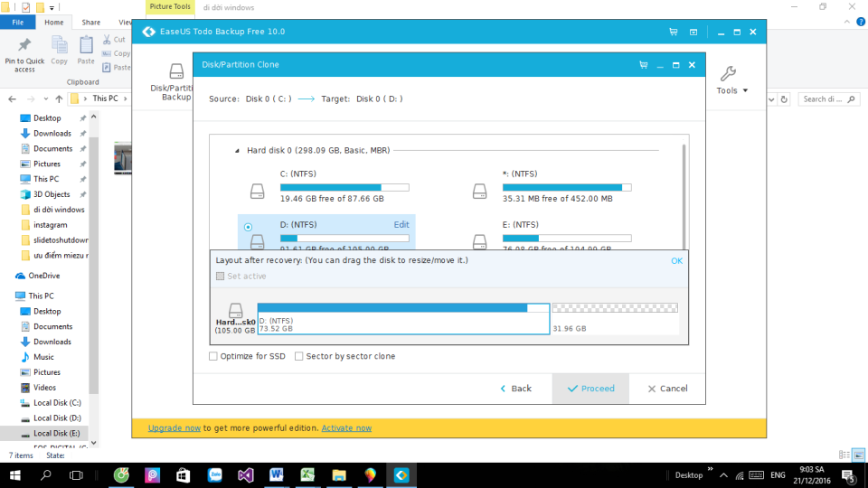Click the Search box in Explorer
This screenshot has height=488, width=868.
click(x=827, y=99)
